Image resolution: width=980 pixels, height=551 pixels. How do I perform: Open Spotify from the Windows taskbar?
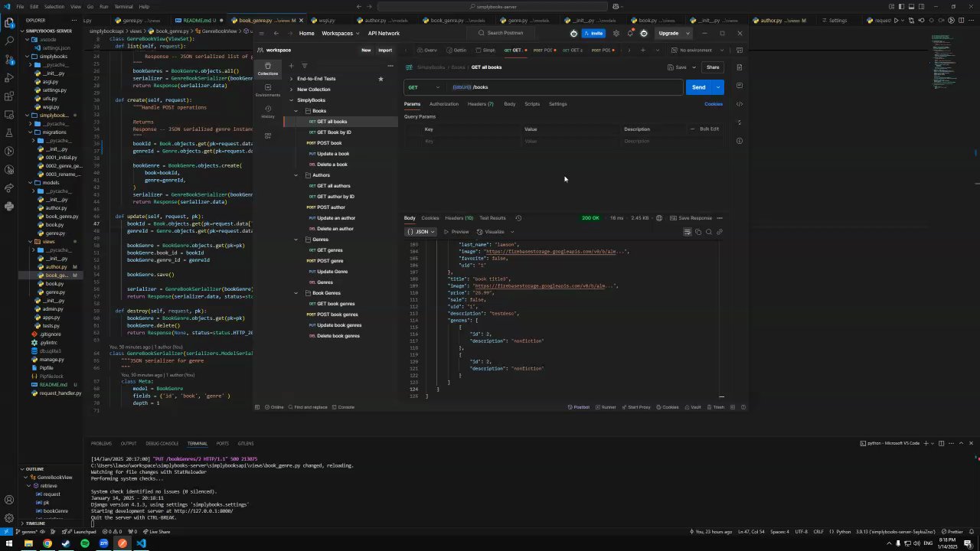tap(84, 543)
